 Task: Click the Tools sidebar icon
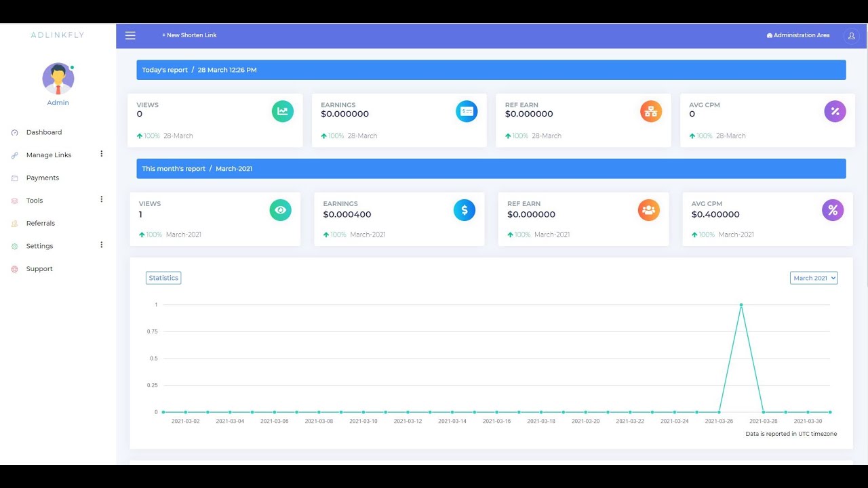[15, 201]
